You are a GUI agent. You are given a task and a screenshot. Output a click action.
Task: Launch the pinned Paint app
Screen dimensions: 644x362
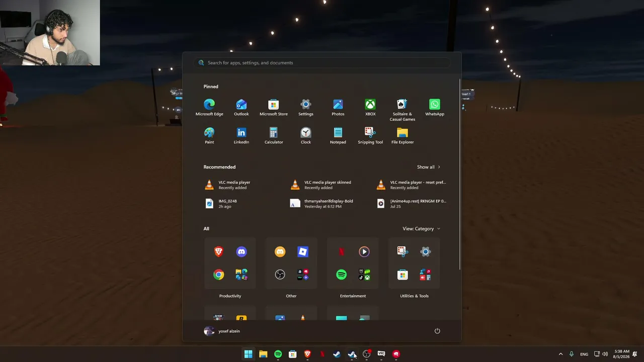(x=209, y=136)
